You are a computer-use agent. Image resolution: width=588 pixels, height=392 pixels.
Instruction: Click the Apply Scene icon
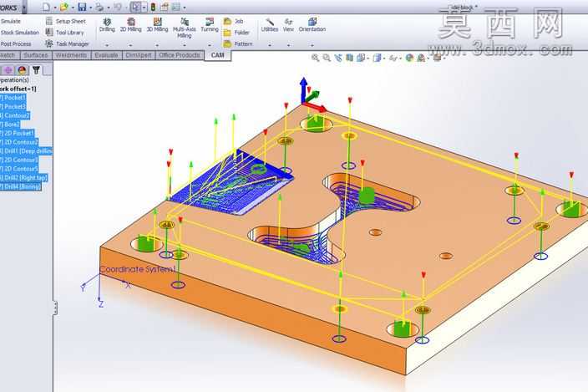421,58
